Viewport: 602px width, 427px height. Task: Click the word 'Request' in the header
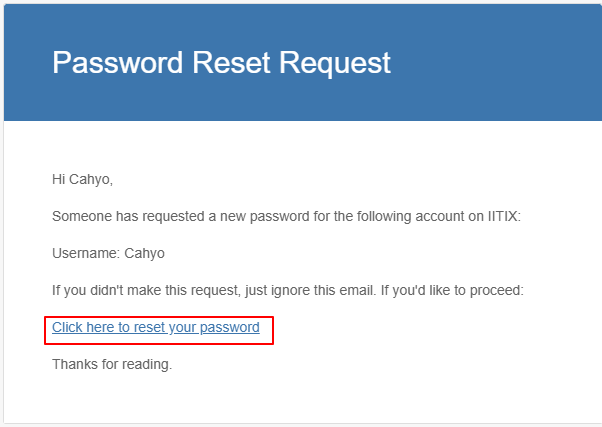(x=335, y=63)
